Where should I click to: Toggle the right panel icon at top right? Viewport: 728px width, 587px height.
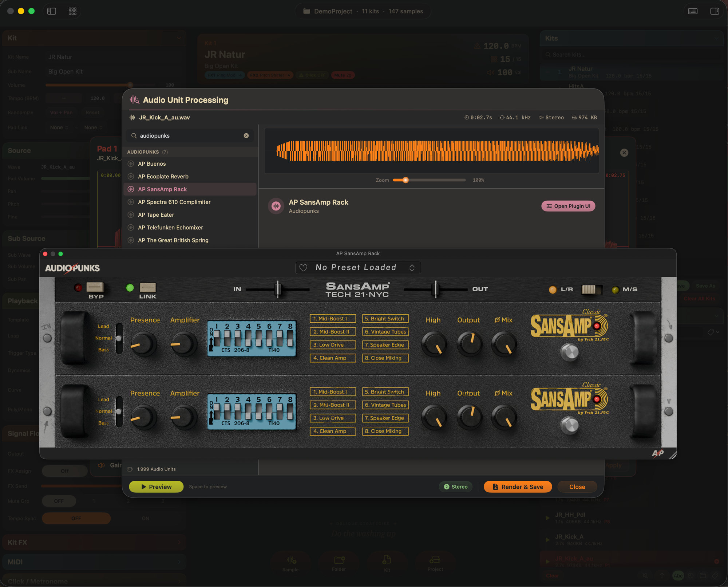point(715,11)
